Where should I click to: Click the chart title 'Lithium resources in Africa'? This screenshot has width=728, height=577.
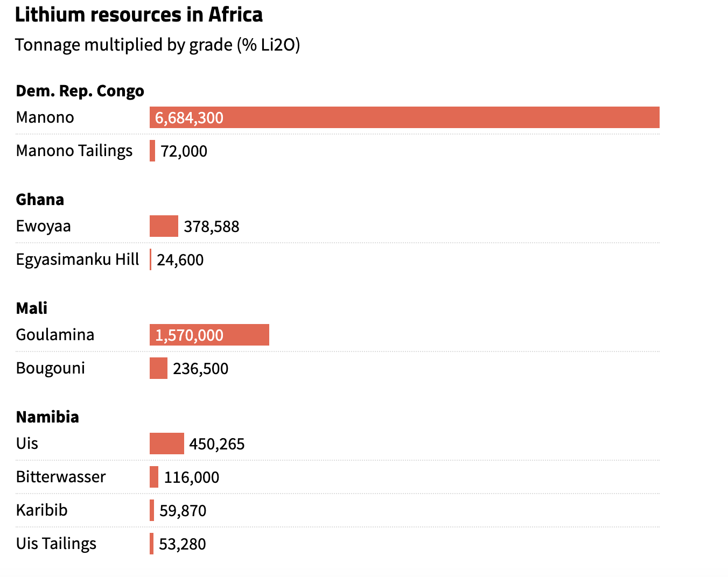[139, 15]
